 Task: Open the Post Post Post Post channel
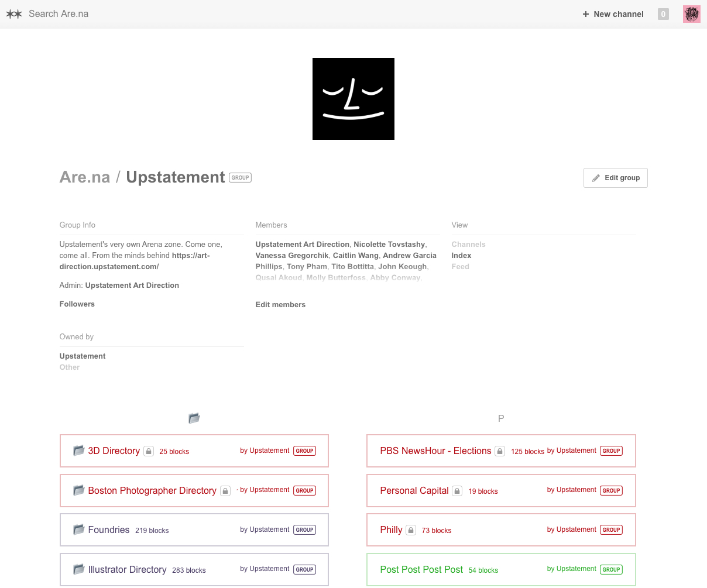(501, 569)
